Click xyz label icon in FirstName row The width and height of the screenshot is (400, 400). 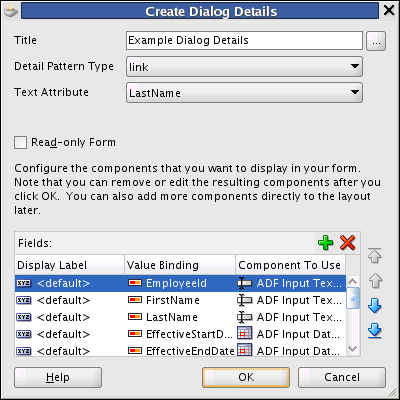[24, 300]
